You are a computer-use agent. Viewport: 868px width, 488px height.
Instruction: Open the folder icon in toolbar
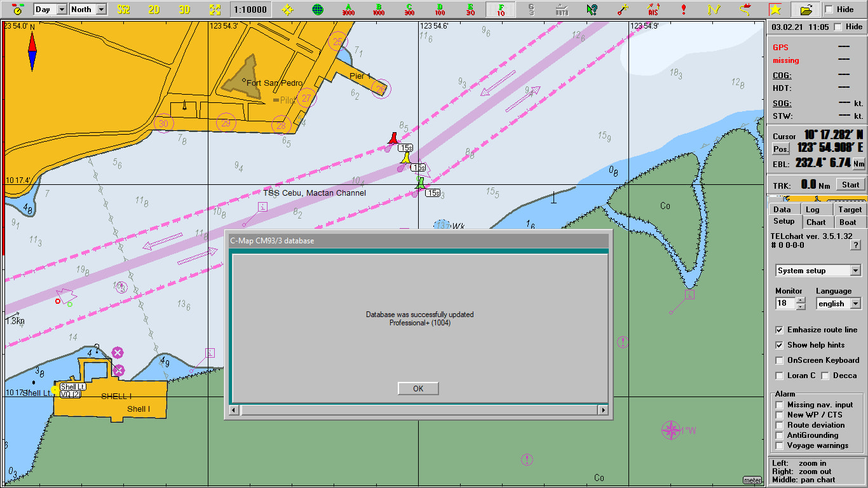(806, 10)
